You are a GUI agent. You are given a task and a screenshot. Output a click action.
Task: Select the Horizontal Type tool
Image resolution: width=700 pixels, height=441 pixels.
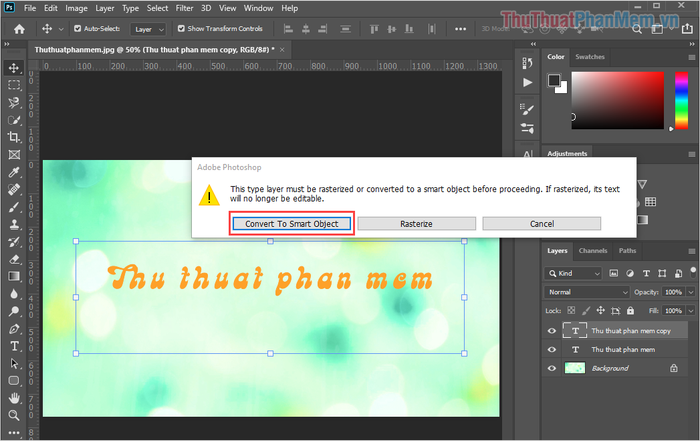coord(14,346)
